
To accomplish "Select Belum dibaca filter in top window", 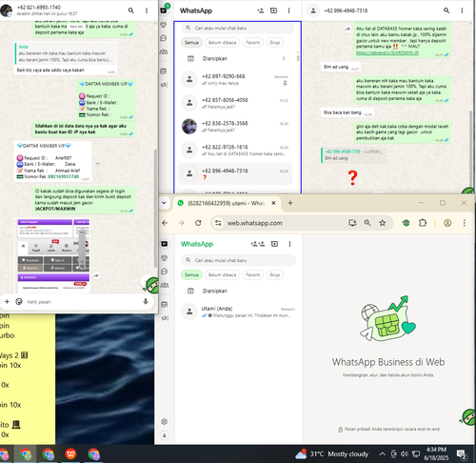I will [x=222, y=43].
